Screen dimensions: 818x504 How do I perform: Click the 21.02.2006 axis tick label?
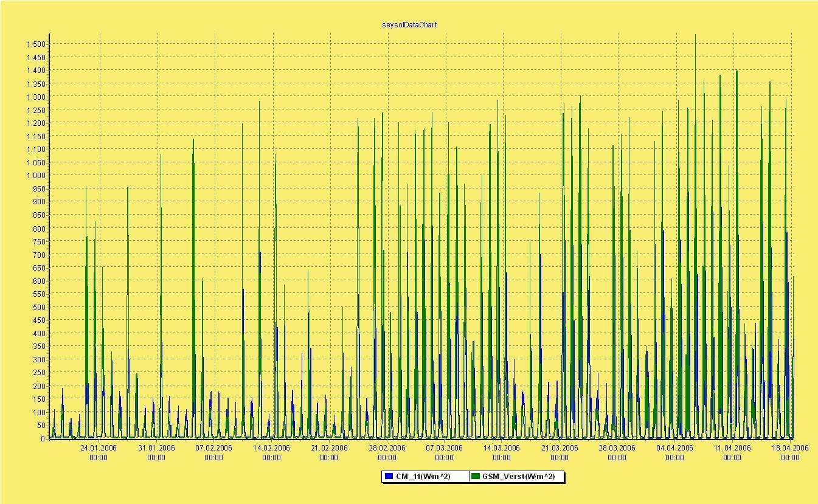tap(329, 448)
